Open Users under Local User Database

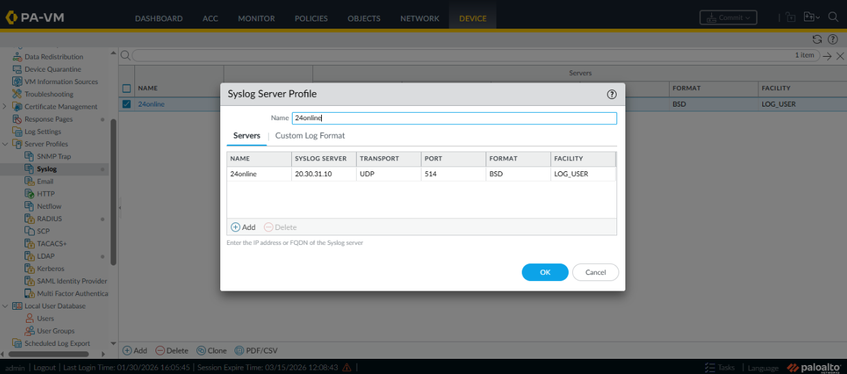tap(45, 318)
